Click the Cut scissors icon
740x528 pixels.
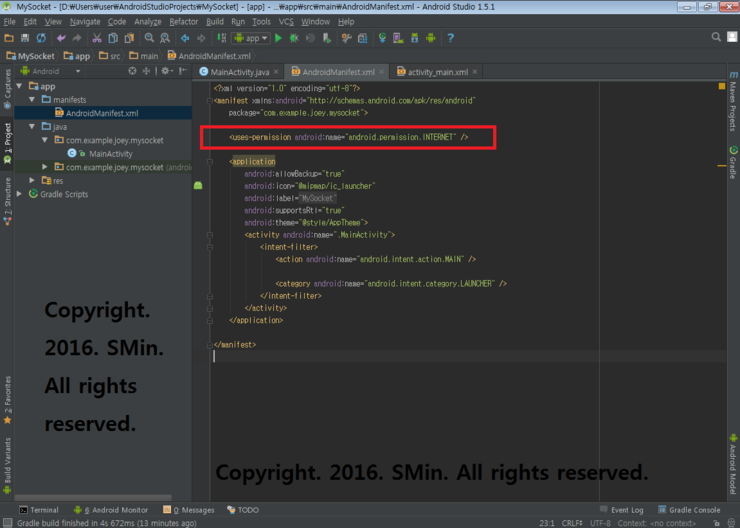click(x=97, y=38)
